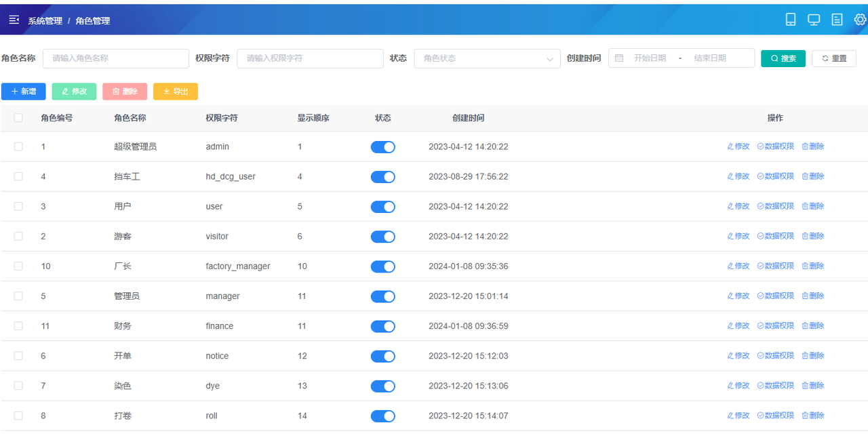The height and width of the screenshot is (440, 868).
Task: Edit the 用户 role
Action: coord(738,206)
